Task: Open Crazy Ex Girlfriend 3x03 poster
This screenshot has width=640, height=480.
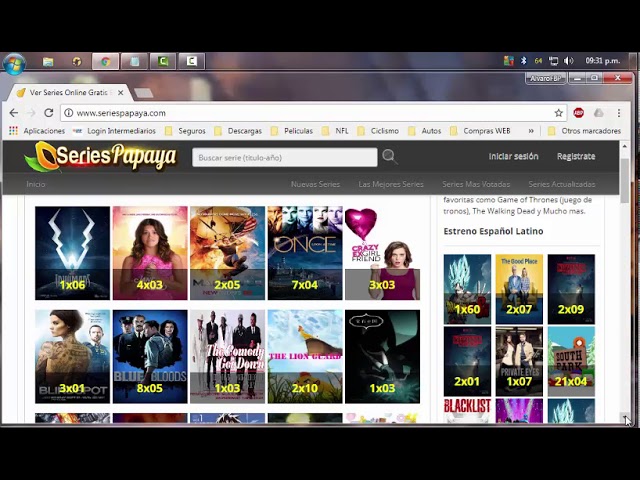Action: (x=382, y=253)
